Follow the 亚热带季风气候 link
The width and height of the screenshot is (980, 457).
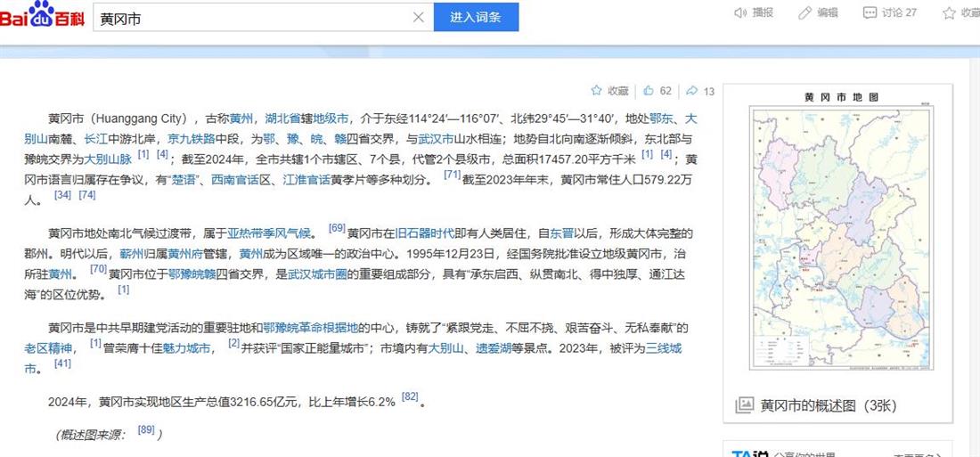pyautogui.click(x=269, y=233)
